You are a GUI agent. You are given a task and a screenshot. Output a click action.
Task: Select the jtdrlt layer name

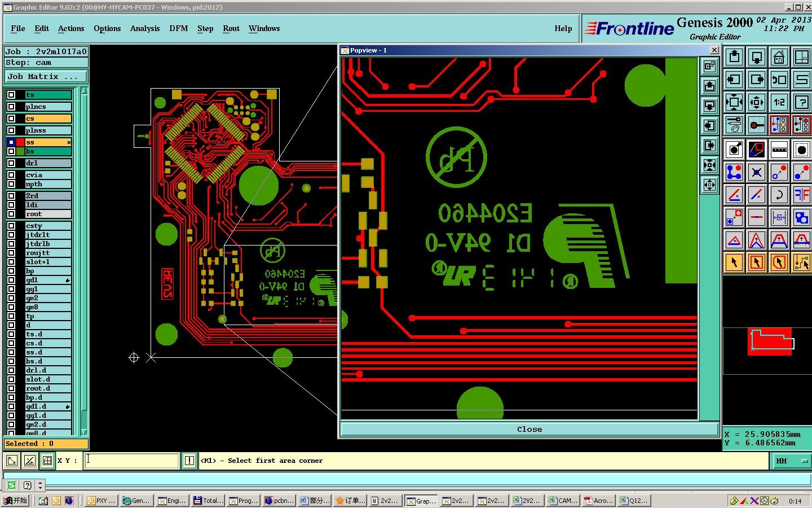click(48, 235)
